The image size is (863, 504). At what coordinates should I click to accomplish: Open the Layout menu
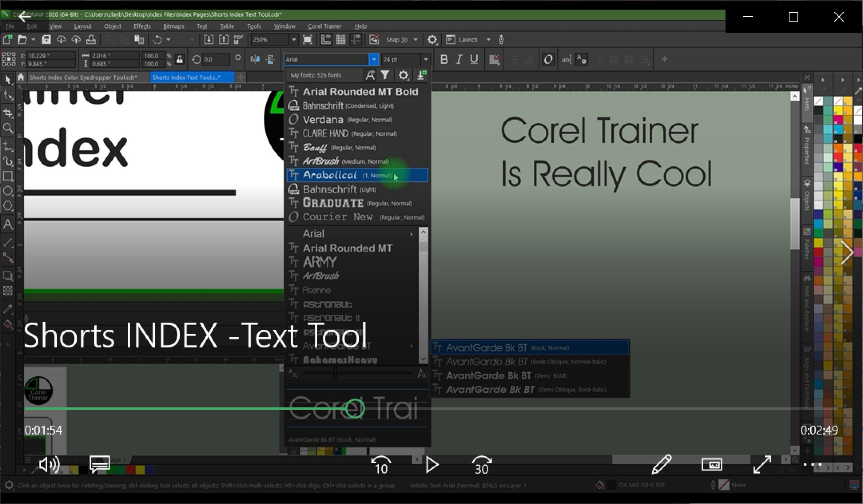click(82, 26)
